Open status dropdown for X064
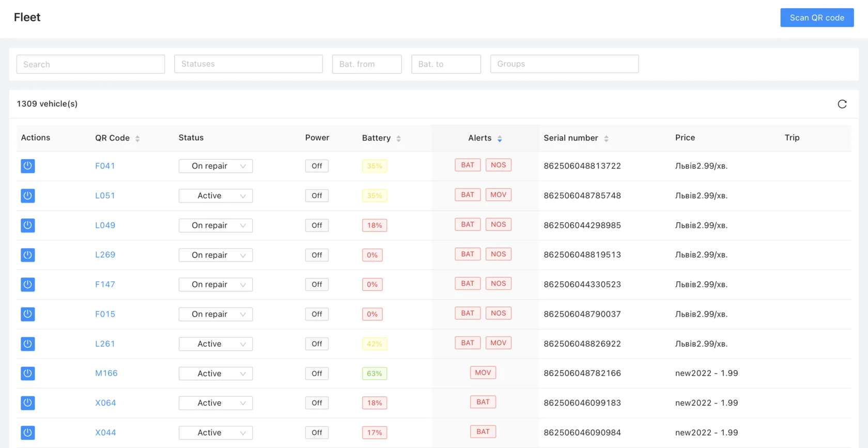The image size is (868, 448). [x=215, y=403]
